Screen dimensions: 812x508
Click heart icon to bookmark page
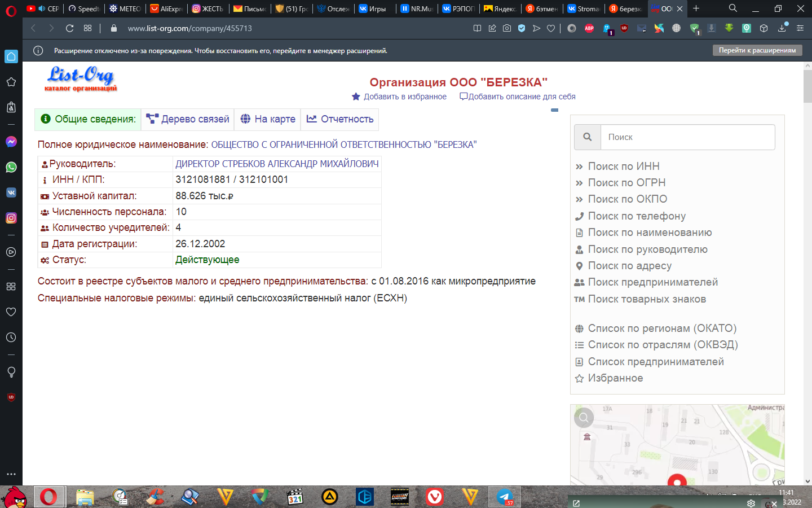click(551, 28)
